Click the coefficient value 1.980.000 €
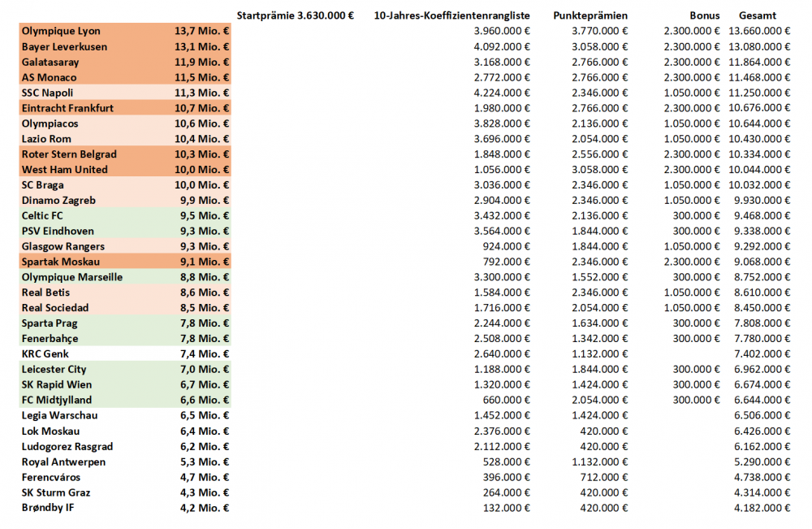812x529 pixels. click(502, 108)
